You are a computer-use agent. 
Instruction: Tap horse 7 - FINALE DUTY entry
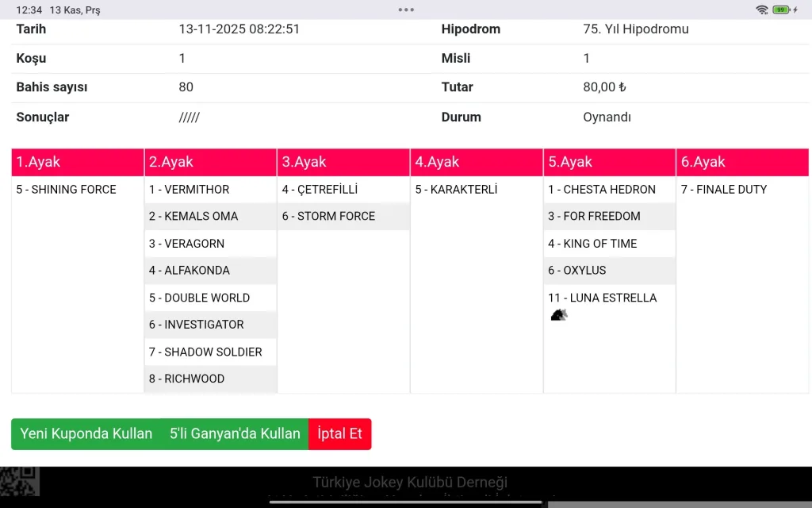click(x=724, y=190)
